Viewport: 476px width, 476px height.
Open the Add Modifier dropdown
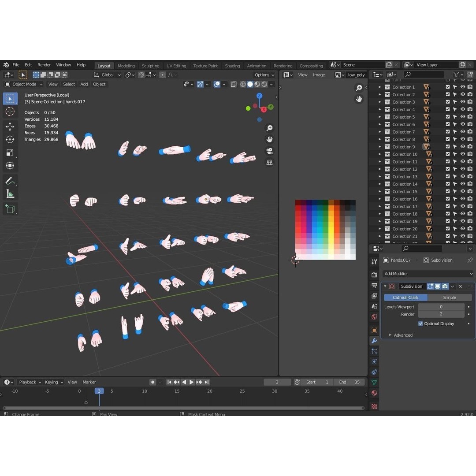(427, 273)
